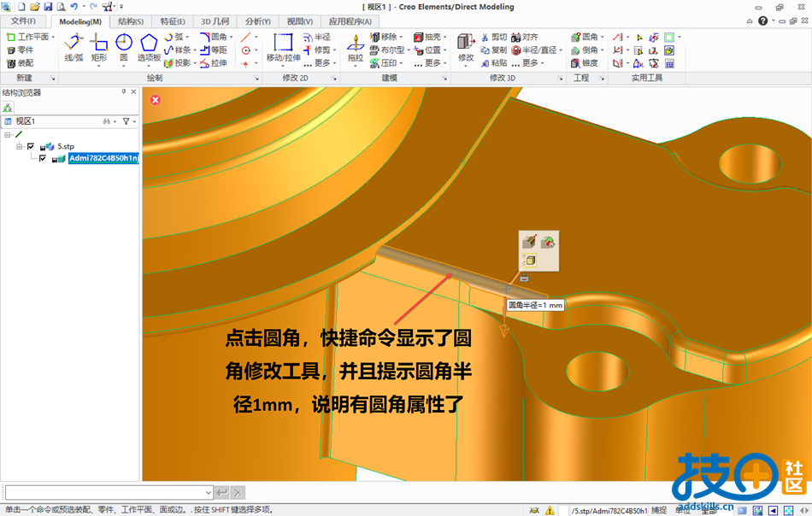Click into the command line input field
The image size is (812, 516).
pyautogui.click(x=104, y=492)
